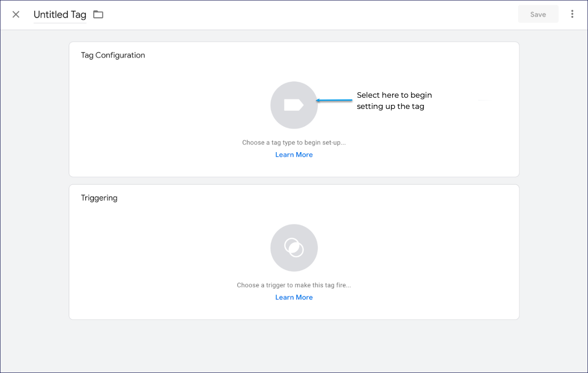Click 'Choose a tag type to begin set-up' text
Viewport: 588px width, 373px height.
pos(294,143)
